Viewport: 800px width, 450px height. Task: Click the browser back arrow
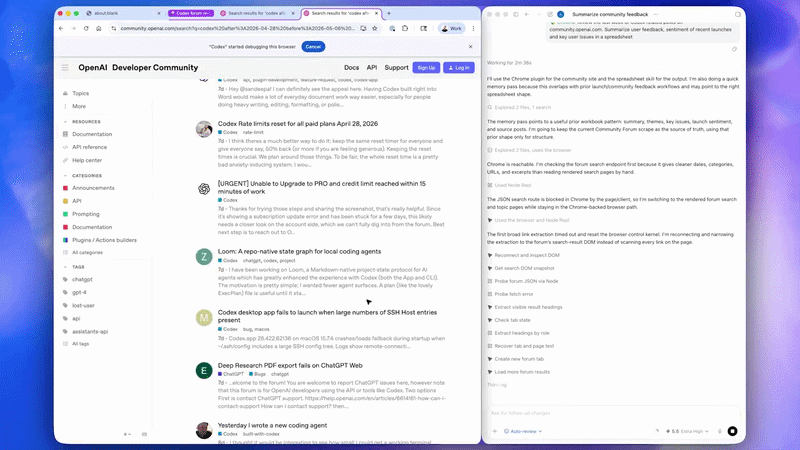pos(61,29)
